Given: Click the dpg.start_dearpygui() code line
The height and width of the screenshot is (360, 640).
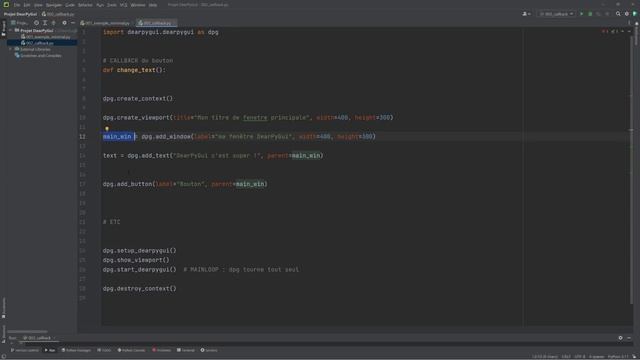Looking at the screenshot, I should click(x=140, y=269).
